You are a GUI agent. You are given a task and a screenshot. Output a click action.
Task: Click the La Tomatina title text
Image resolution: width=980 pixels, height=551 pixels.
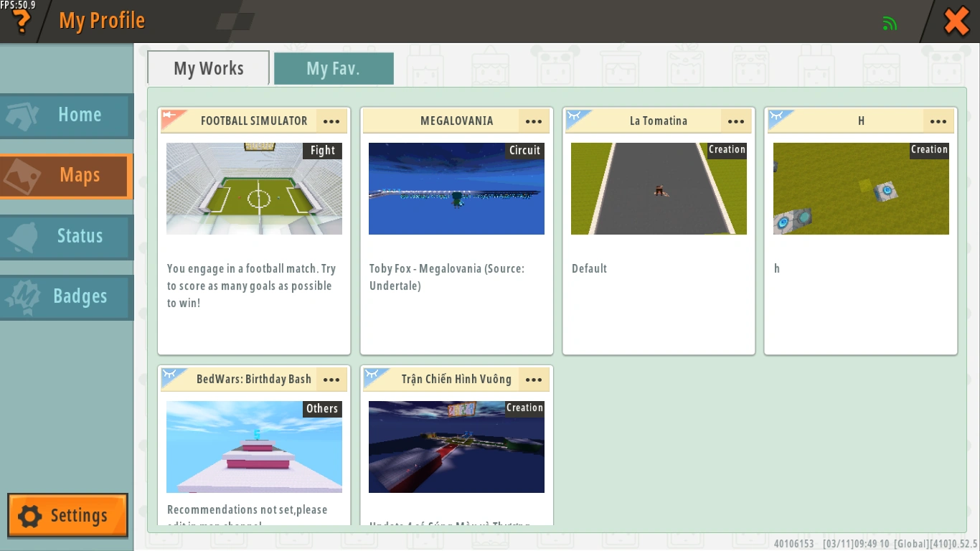(659, 121)
